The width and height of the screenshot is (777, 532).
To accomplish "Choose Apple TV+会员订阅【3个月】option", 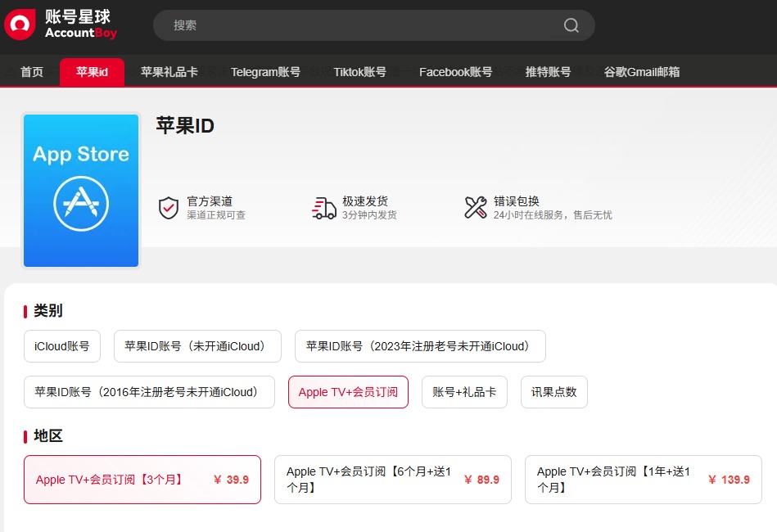I will click(142, 480).
